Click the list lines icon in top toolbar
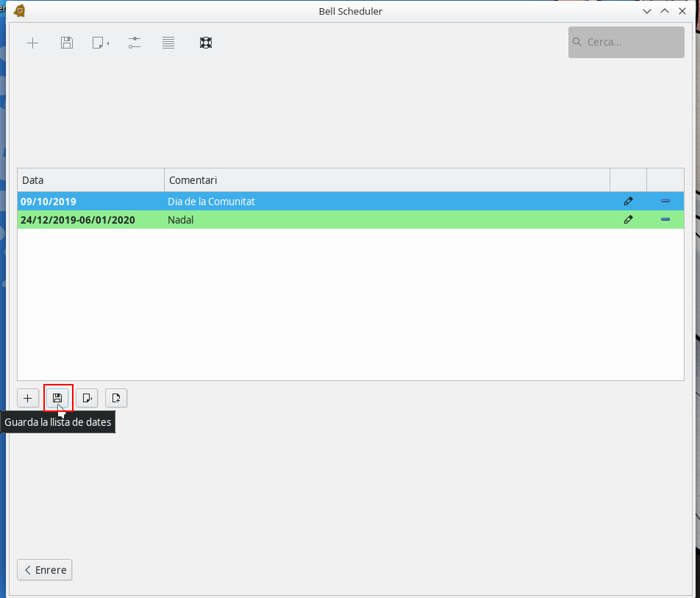700x598 pixels. [x=168, y=43]
